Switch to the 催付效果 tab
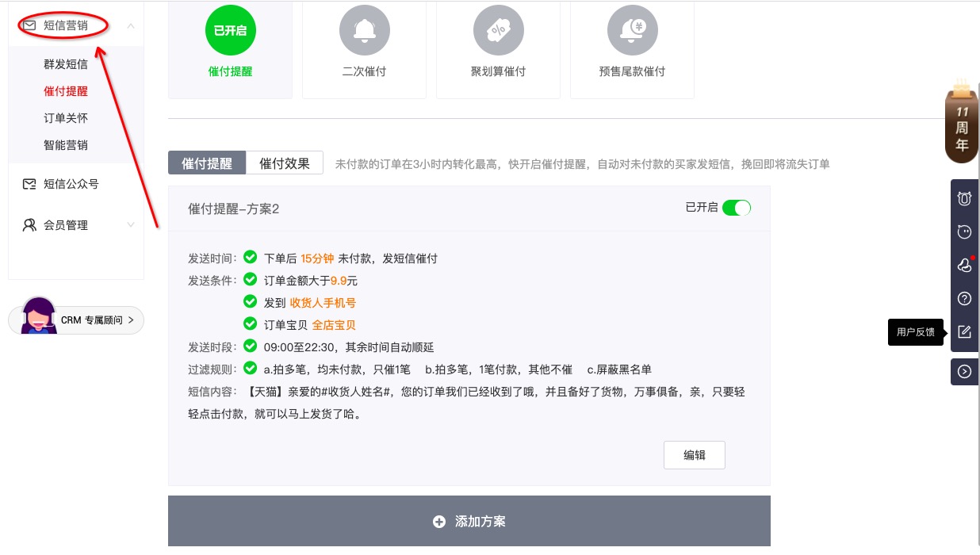 (x=285, y=163)
